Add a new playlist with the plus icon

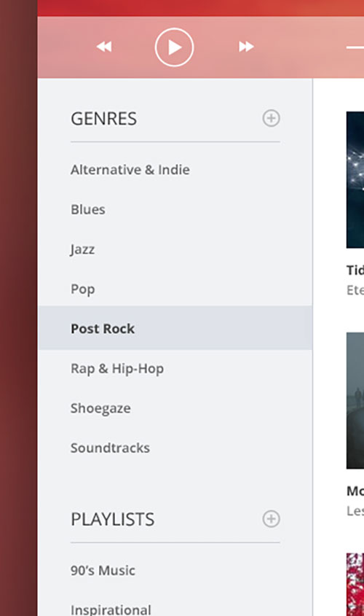pos(271,519)
